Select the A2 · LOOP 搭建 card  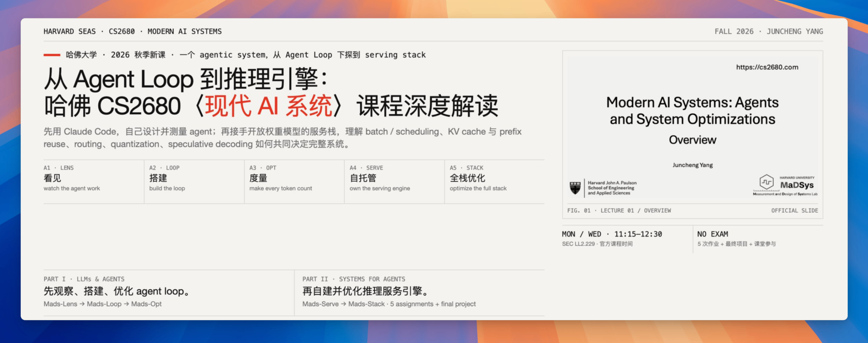click(x=194, y=181)
